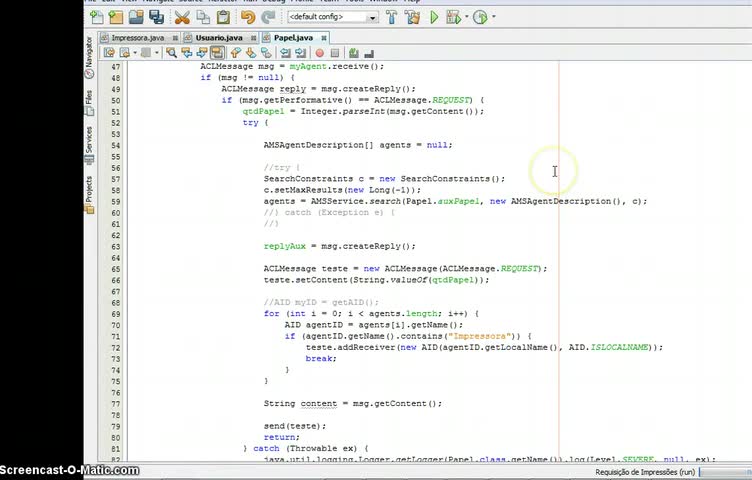The width and height of the screenshot is (752, 480).
Task: Open dropdown arrow next to Debug Project
Action: point(467,17)
